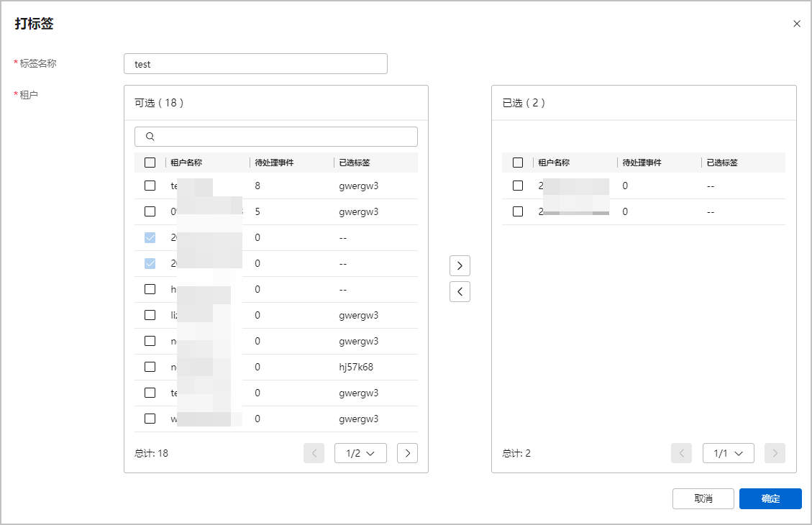Close the 打标签 dialog with X
Image resolution: width=812 pixels, height=525 pixels.
coord(796,23)
